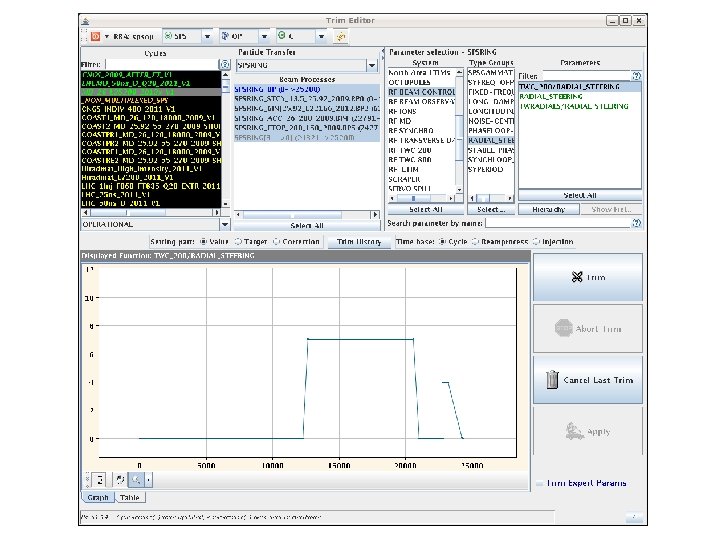
Task: Click the Cycles filter text field
Action: click(162, 64)
